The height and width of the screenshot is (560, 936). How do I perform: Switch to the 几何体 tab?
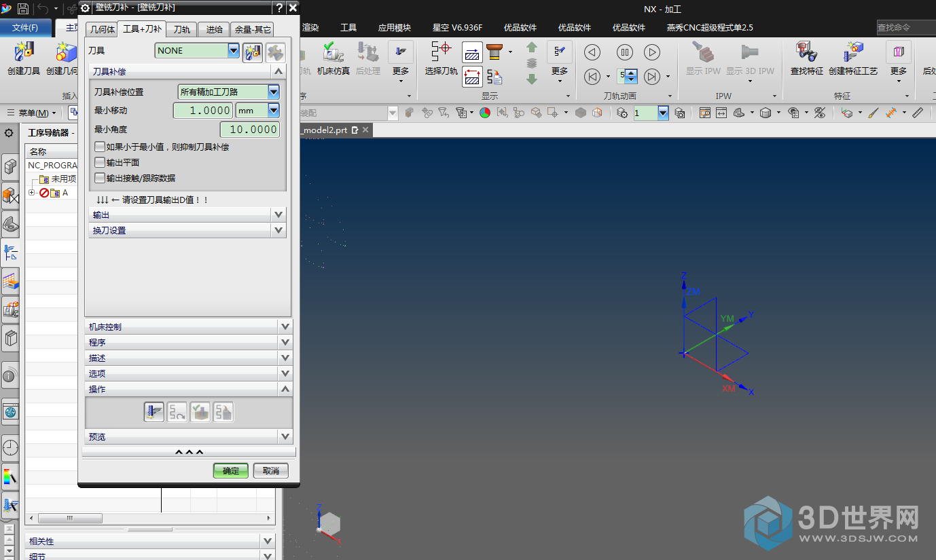tap(101, 29)
